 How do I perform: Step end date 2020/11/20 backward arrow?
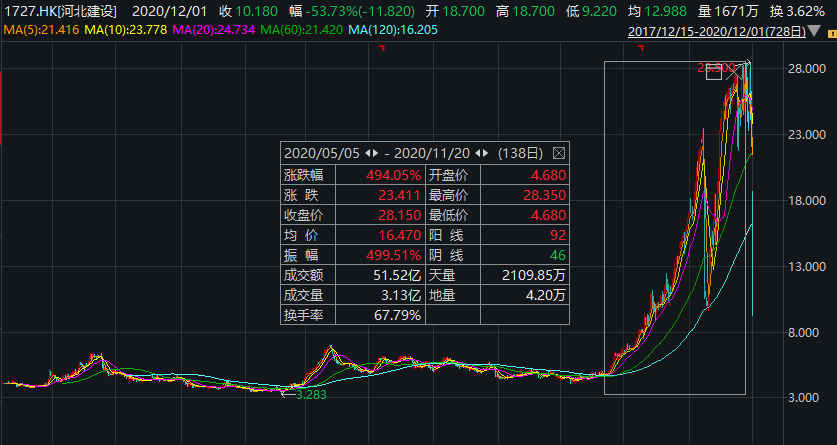pos(477,154)
